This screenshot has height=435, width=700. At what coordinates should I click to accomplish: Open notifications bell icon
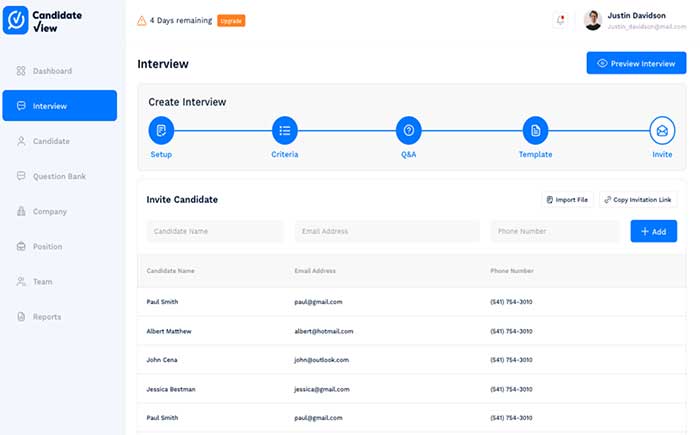[x=560, y=20]
